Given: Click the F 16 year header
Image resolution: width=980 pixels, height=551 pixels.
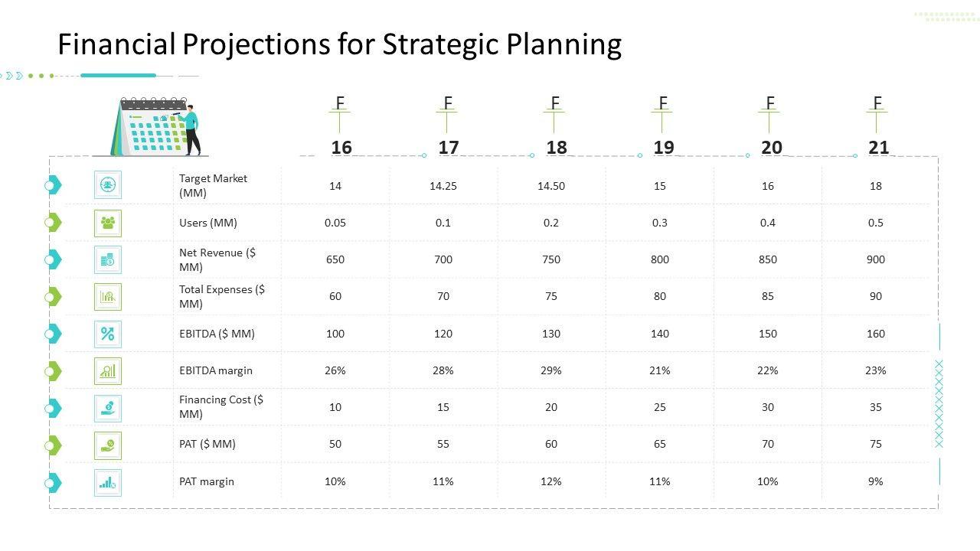Looking at the screenshot, I should (x=341, y=125).
